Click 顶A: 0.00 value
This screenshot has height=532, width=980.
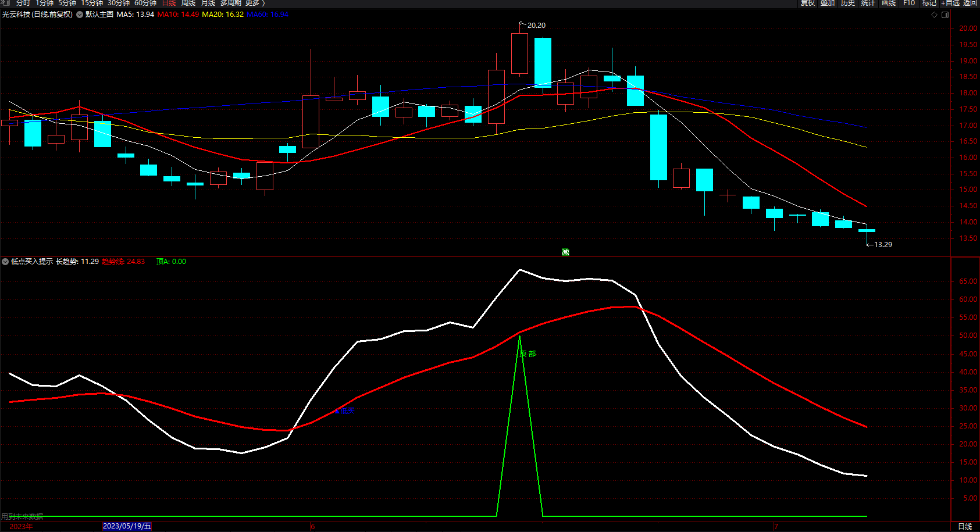pyautogui.click(x=171, y=262)
